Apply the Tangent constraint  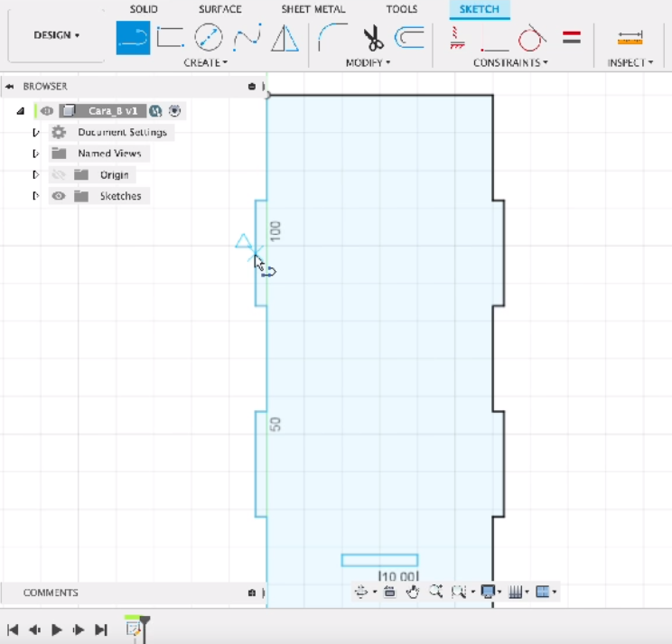pyautogui.click(x=531, y=38)
